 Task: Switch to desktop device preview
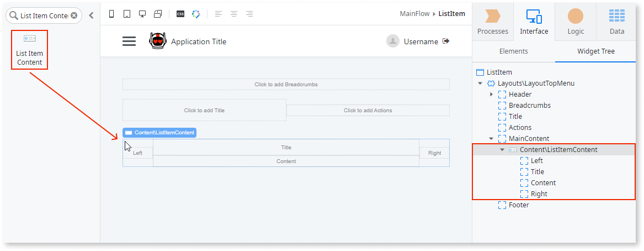tap(142, 14)
